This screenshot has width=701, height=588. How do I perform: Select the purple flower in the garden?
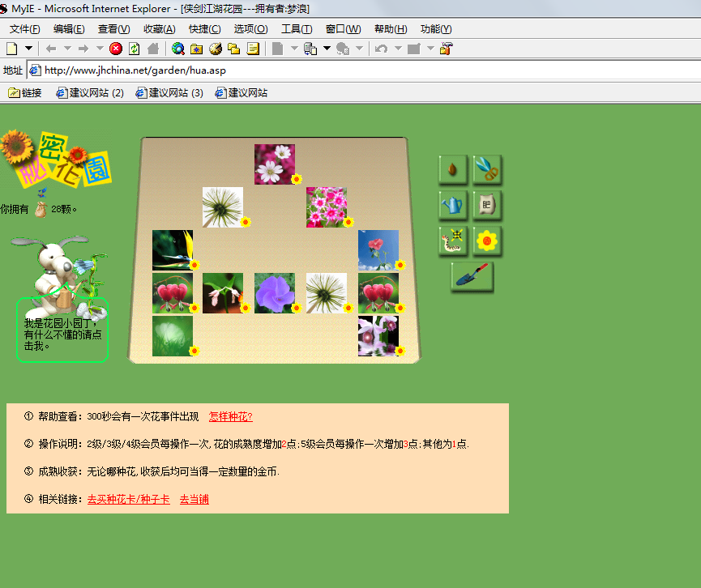click(275, 293)
